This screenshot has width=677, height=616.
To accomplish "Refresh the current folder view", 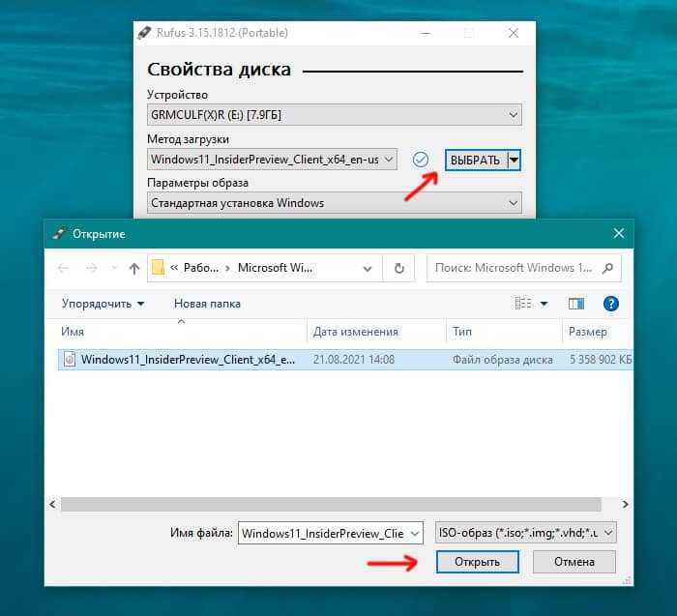I will (398, 268).
